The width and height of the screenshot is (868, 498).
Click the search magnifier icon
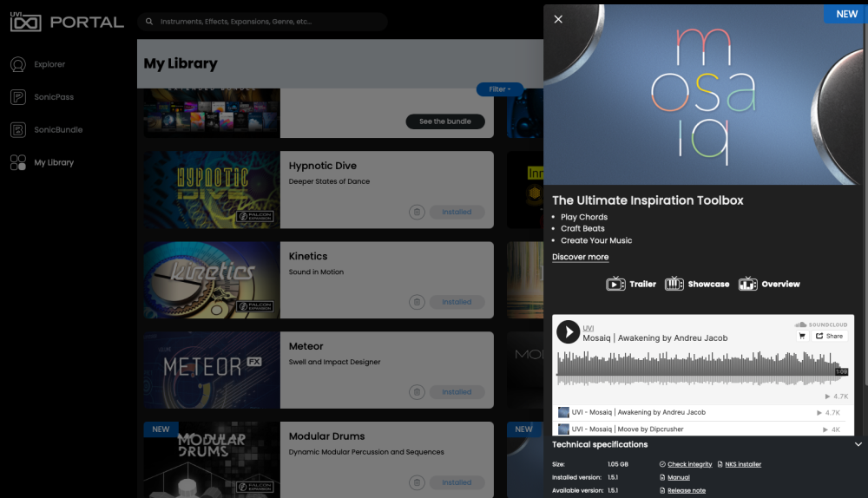(149, 22)
